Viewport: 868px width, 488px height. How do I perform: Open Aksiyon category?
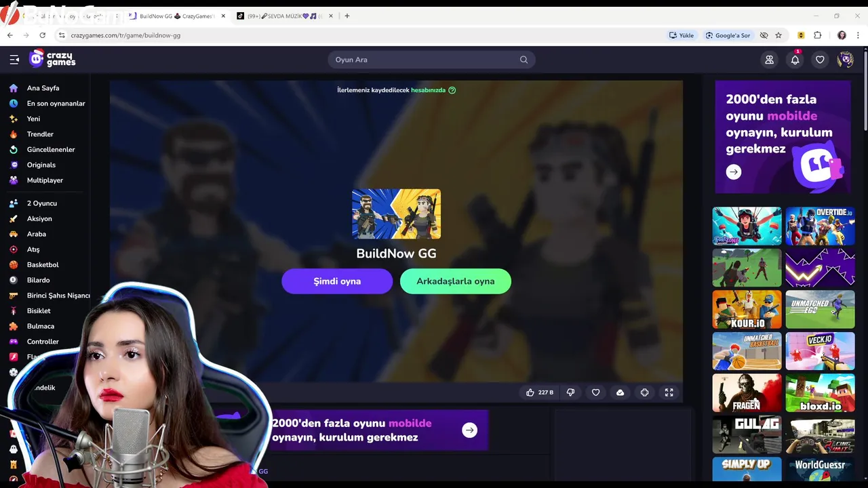click(39, 219)
